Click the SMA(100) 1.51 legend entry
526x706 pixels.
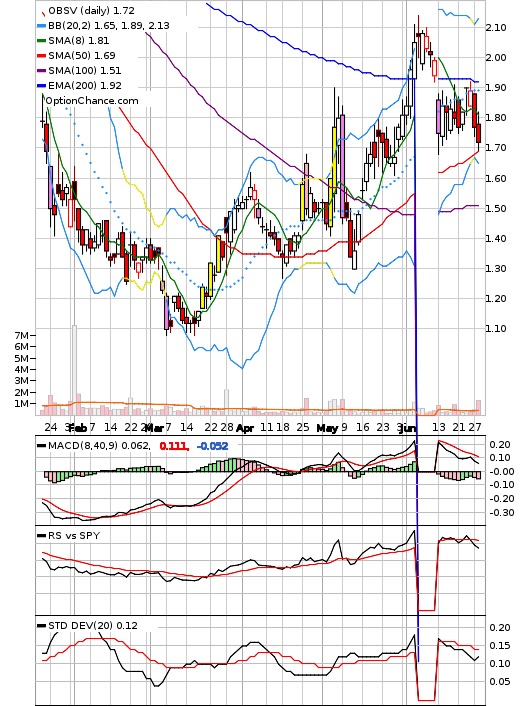point(85,70)
